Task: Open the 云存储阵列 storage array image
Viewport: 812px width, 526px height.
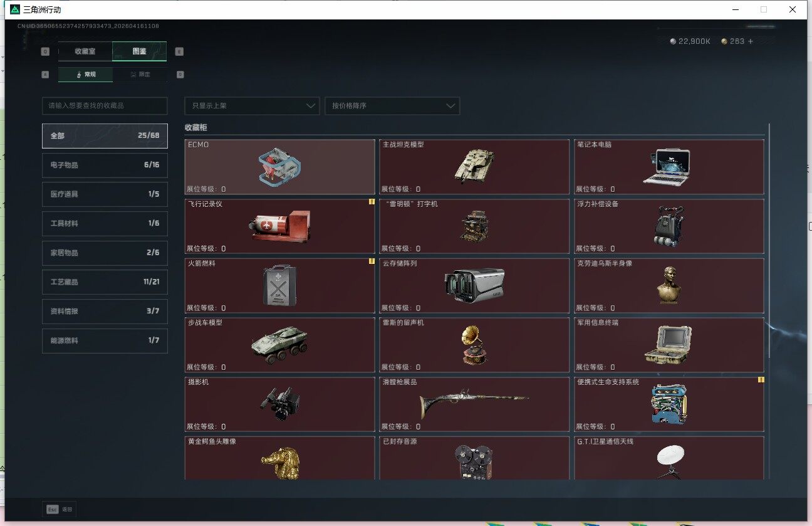Action: pos(474,285)
